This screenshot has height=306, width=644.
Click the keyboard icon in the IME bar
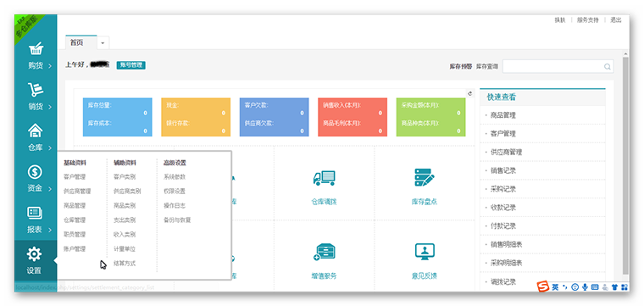tap(594, 287)
